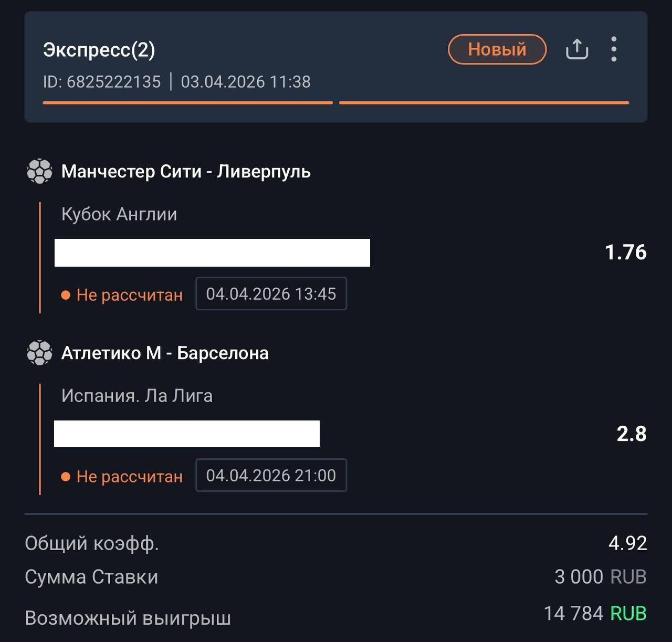
Task: Tap the Общий коэфф. value 4.92
Action: coord(627,543)
